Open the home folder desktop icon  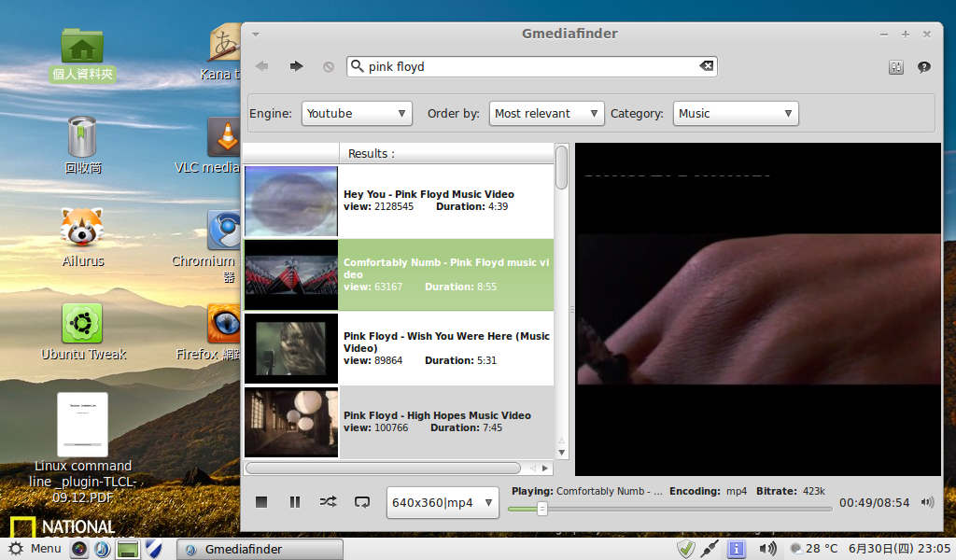pos(82,55)
